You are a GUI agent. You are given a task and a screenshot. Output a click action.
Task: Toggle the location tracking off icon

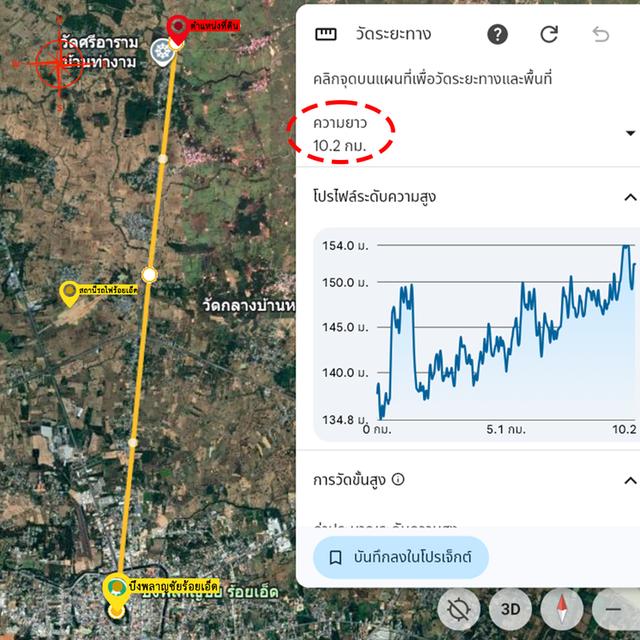(458, 609)
